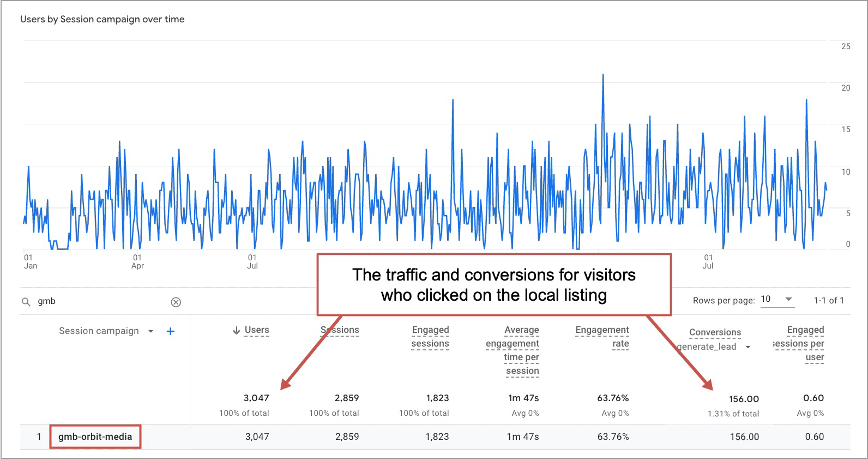868x459 pixels.
Task: Sort by Engaged sessions per user header
Action: pyautogui.click(x=799, y=343)
